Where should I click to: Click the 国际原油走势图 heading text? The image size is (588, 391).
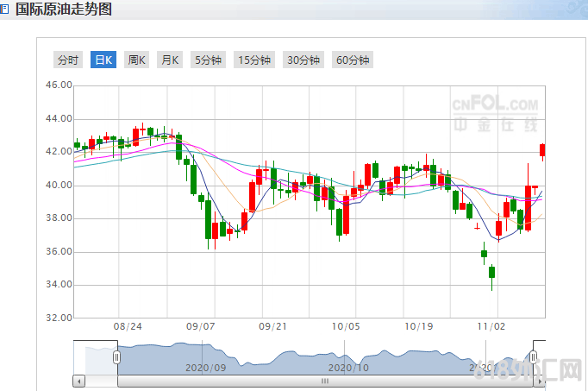[x=64, y=9]
